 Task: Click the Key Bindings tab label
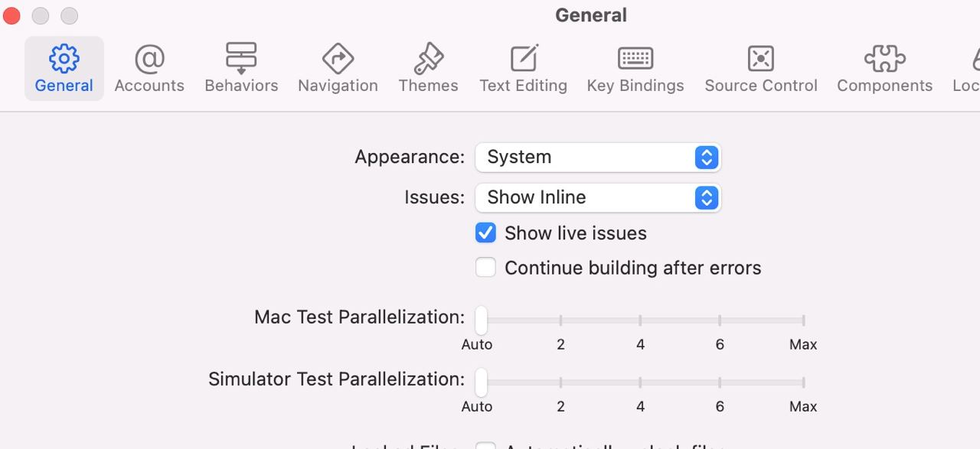click(635, 86)
